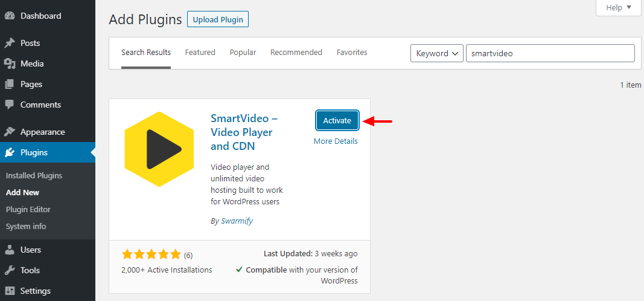This screenshot has height=301, width=644.
Task: Open the SmartVideo – Video Player and CDN title
Action: [245, 132]
